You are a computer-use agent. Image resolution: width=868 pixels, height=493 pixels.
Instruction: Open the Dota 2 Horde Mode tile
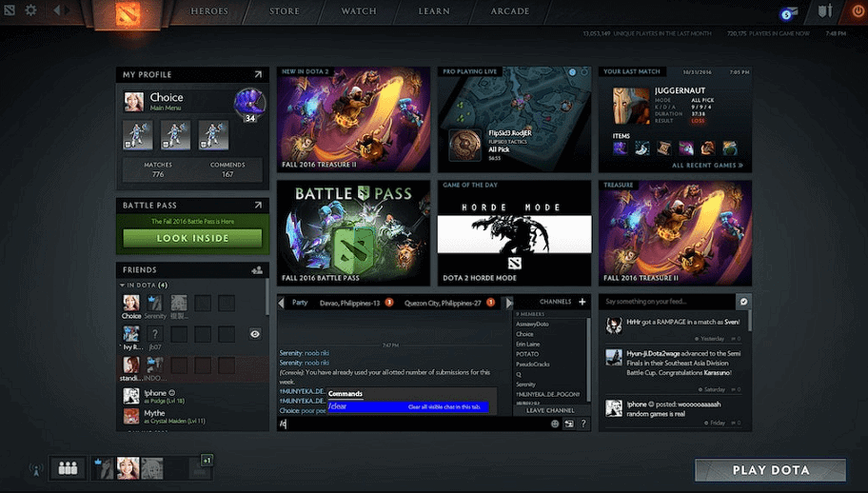click(514, 233)
